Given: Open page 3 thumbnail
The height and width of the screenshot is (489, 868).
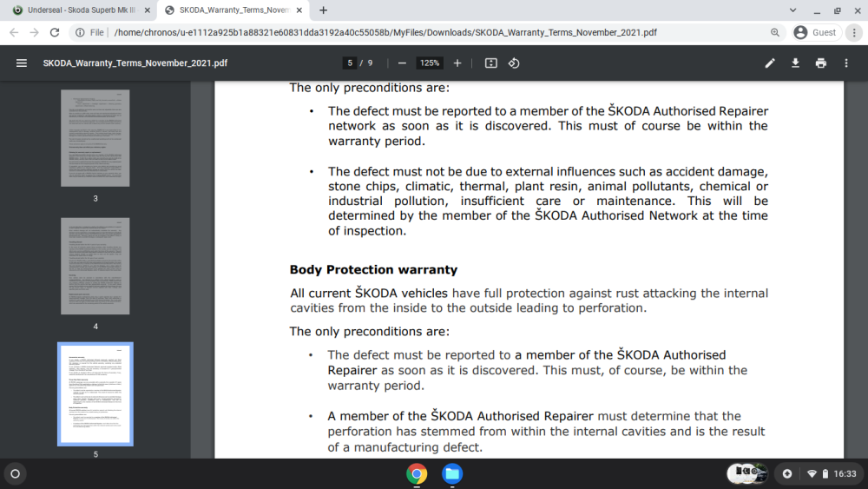Looking at the screenshot, I should [95, 138].
